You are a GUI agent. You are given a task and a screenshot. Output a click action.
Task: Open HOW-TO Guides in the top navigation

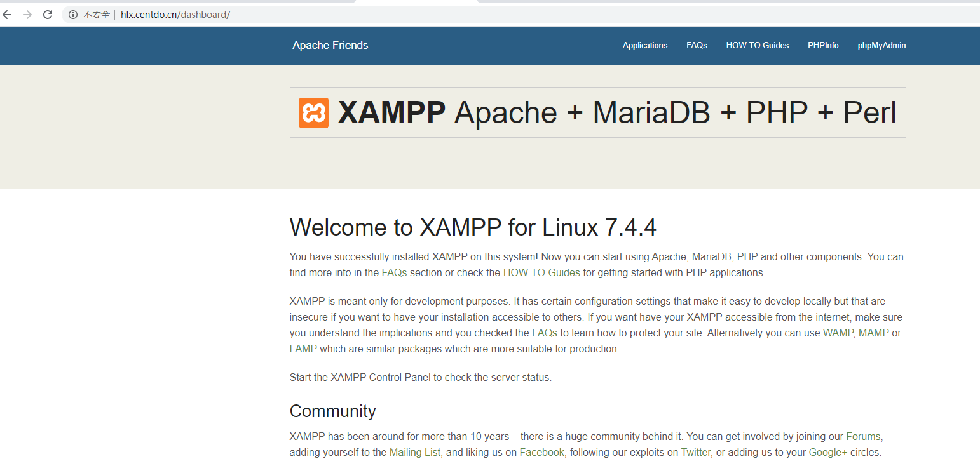pyautogui.click(x=758, y=45)
